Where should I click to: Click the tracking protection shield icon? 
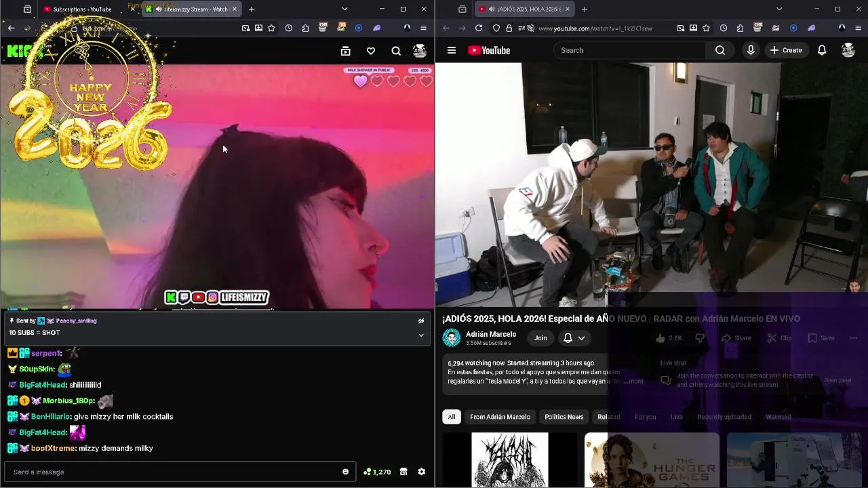(x=496, y=28)
